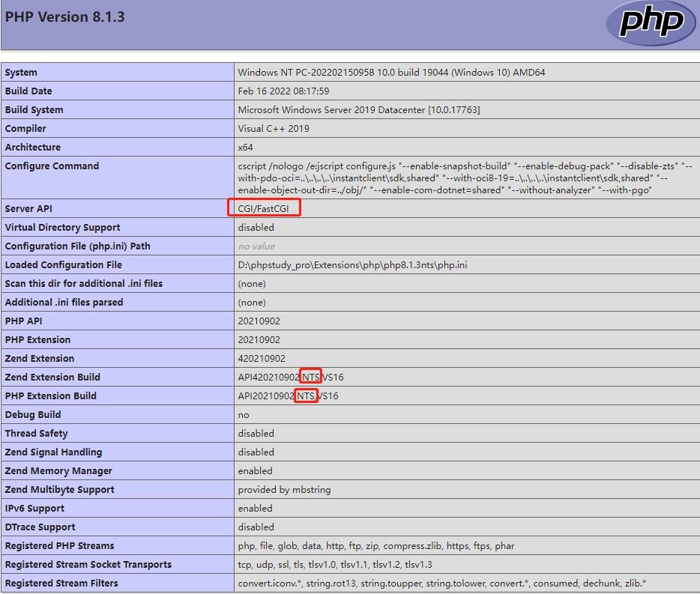The height and width of the screenshot is (594, 700).
Task: Click the Configure Command text block
Action: coord(465,178)
